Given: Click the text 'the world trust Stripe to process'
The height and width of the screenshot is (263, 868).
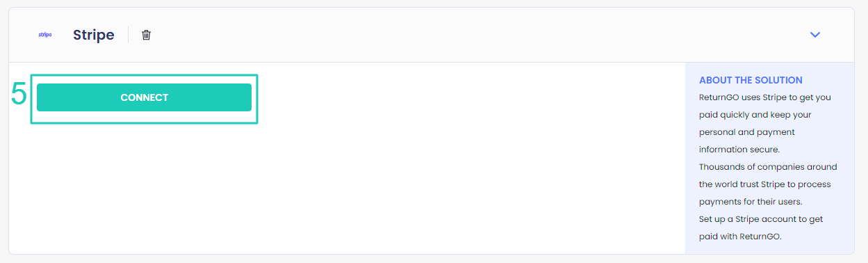Looking at the screenshot, I should pyautogui.click(x=765, y=184).
